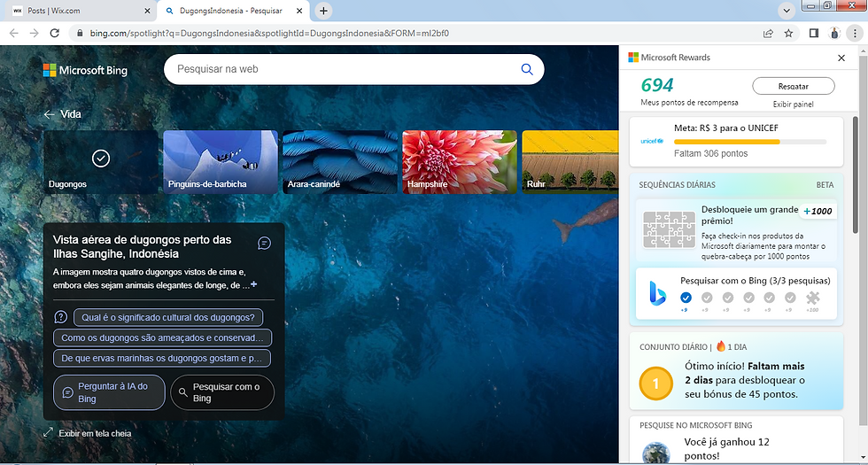Expand the image description with the plus sign
868x465 pixels.
click(253, 284)
